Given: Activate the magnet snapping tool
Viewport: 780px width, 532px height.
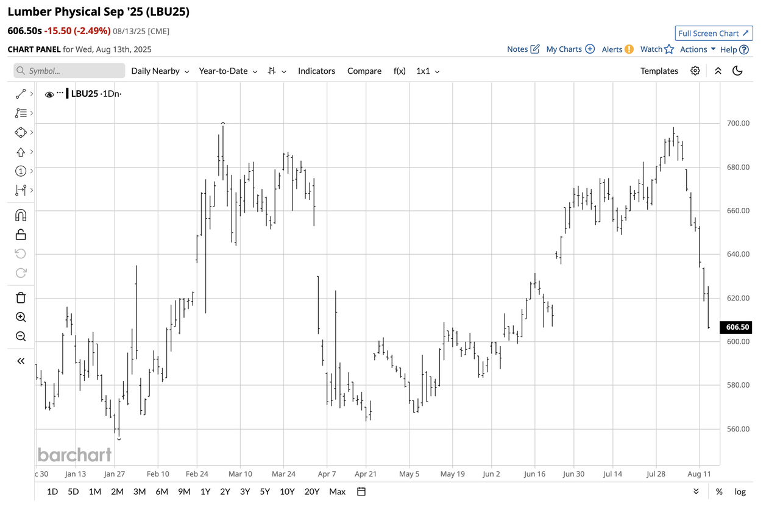Looking at the screenshot, I should [20, 215].
